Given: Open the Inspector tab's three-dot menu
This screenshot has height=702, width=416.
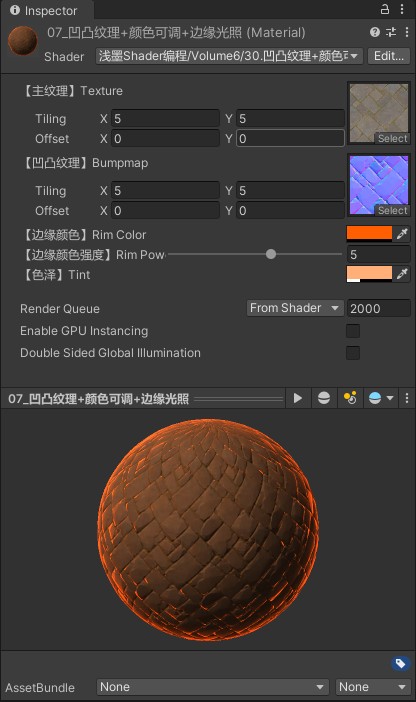Looking at the screenshot, I should (x=402, y=9).
